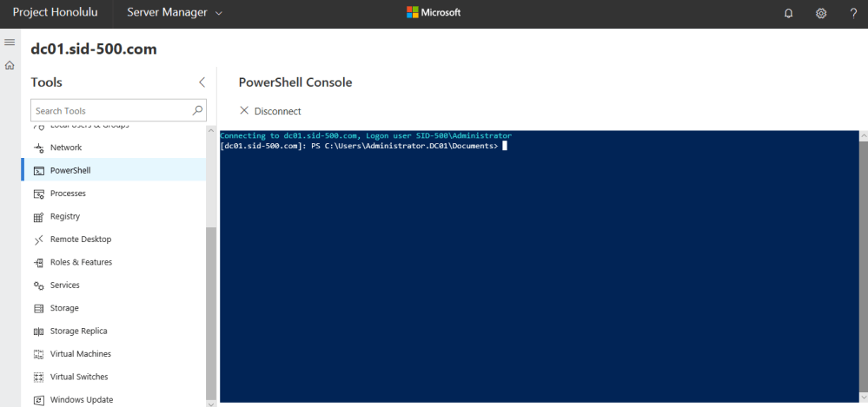Toggle the hamburger navigation menu
The image size is (868, 407).
(10, 42)
